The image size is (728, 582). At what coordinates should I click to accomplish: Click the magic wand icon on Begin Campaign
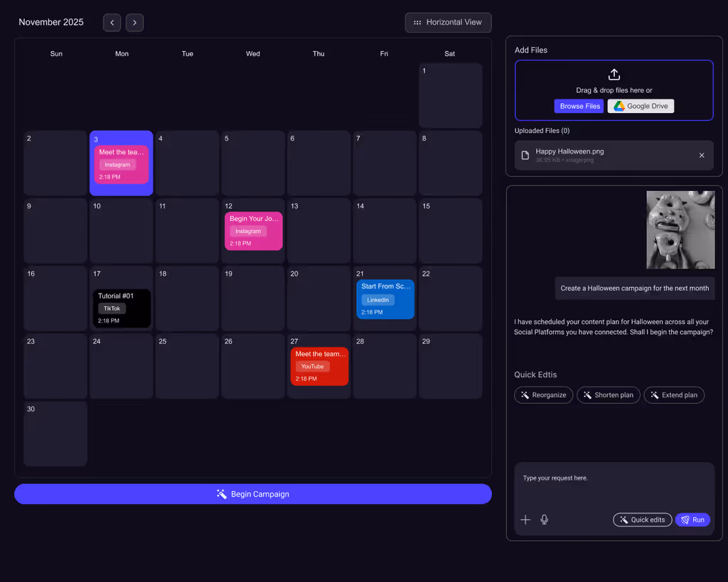coord(221,493)
